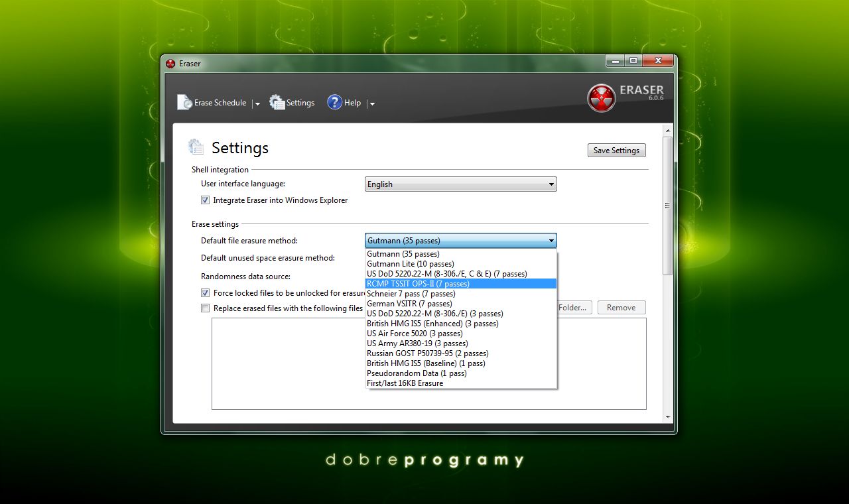Choose British HMG IS5 (Baseline) (1 pass)
This screenshot has width=849, height=504.
pos(461,363)
